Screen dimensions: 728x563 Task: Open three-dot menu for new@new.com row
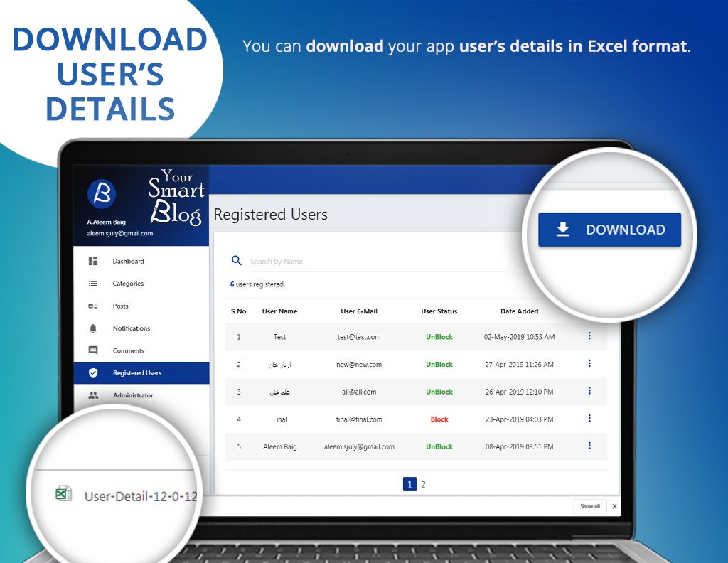(589, 363)
